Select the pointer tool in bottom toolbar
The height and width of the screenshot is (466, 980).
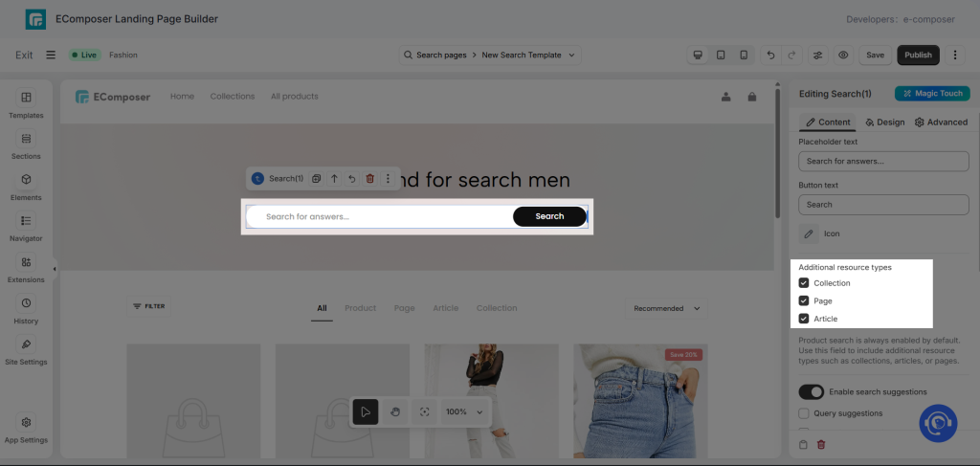(366, 411)
